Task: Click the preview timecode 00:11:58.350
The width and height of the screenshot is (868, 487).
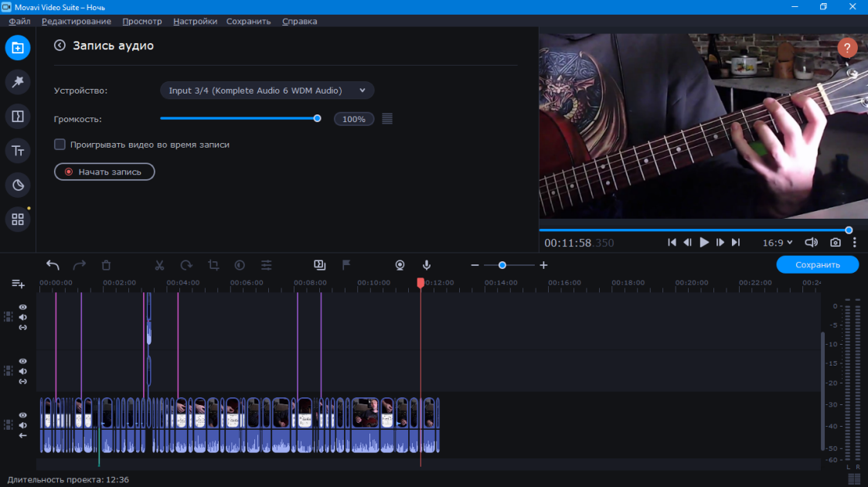Action: (x=579, y=243)
